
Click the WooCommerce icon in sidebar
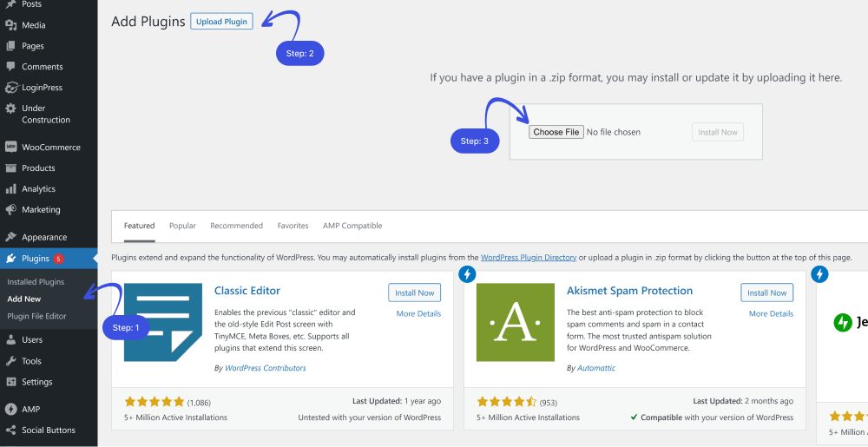(10, 148)
